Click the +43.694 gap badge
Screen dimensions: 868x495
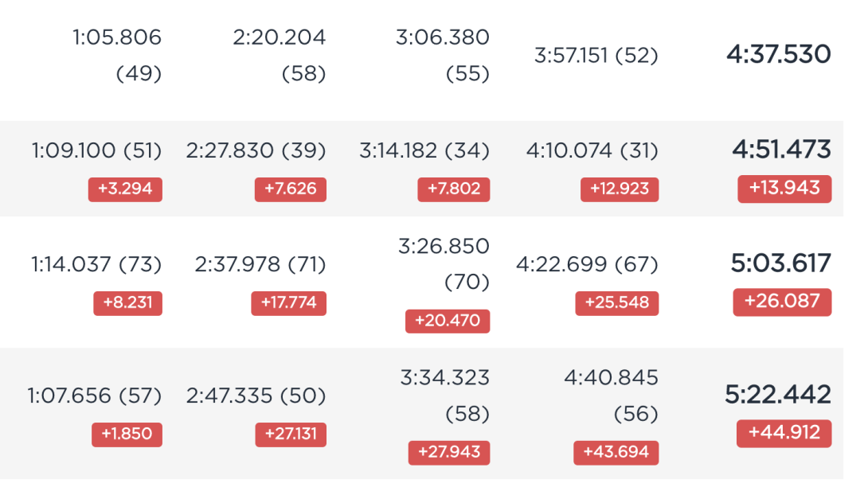616,452
